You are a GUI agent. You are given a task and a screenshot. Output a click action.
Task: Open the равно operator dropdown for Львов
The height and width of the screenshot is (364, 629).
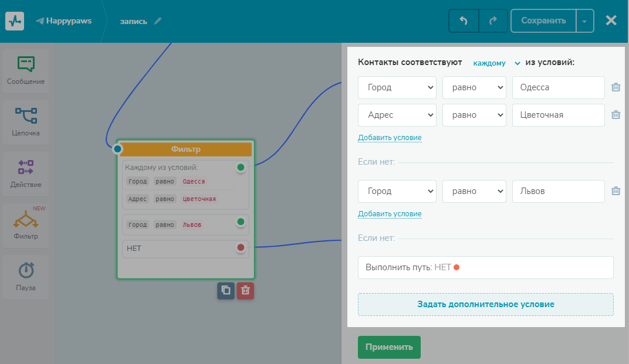coord(474,191)
